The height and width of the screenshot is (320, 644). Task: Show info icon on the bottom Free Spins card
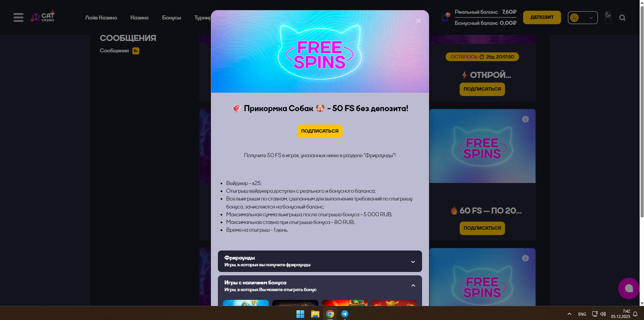click(x=525, y=258)
